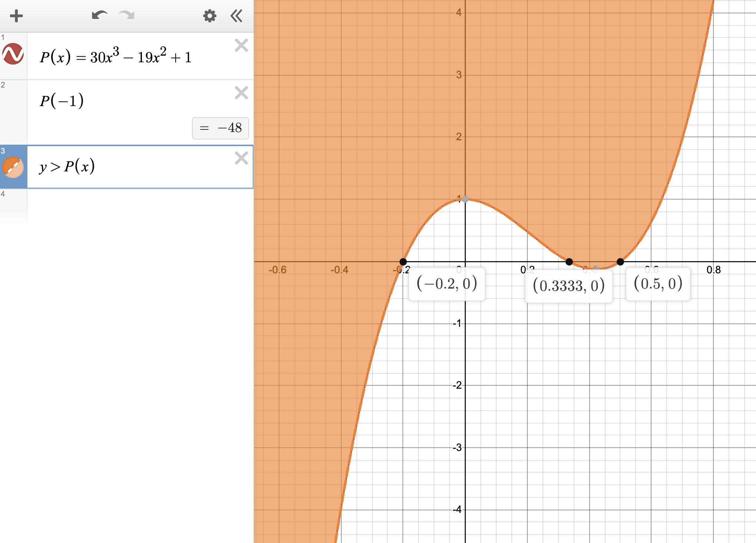The width and height of the screenshot is (756, 543).
Task: Toggle visibility of P(x) red curve
Action: pos(13,54)
